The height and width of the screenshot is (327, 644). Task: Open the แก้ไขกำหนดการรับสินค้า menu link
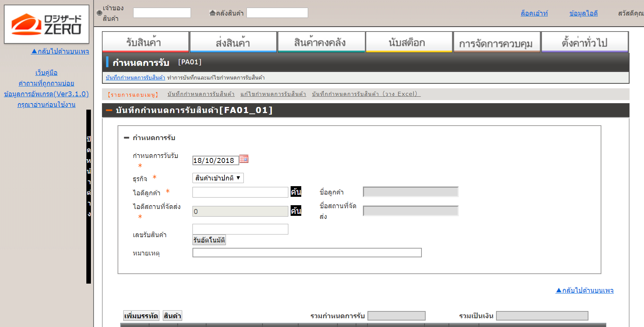point(273,94)
